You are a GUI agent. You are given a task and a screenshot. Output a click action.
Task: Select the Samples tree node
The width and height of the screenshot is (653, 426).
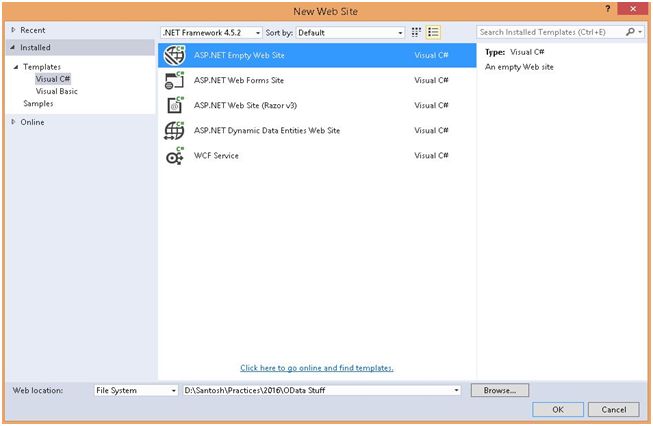pos(38,103)
